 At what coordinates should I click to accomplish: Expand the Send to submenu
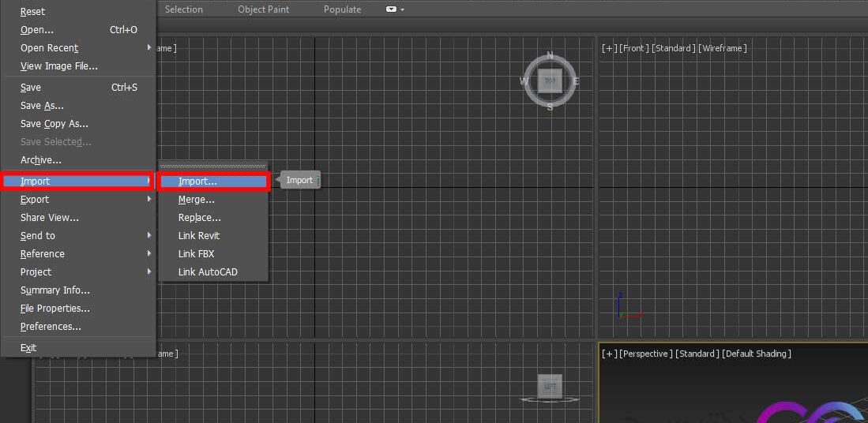[x=77, y=236]
